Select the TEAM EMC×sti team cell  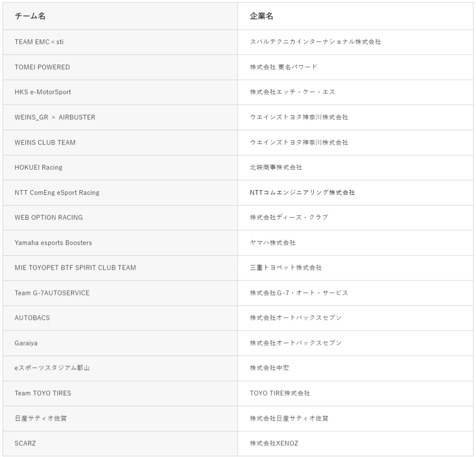click(x=39, y=42)
